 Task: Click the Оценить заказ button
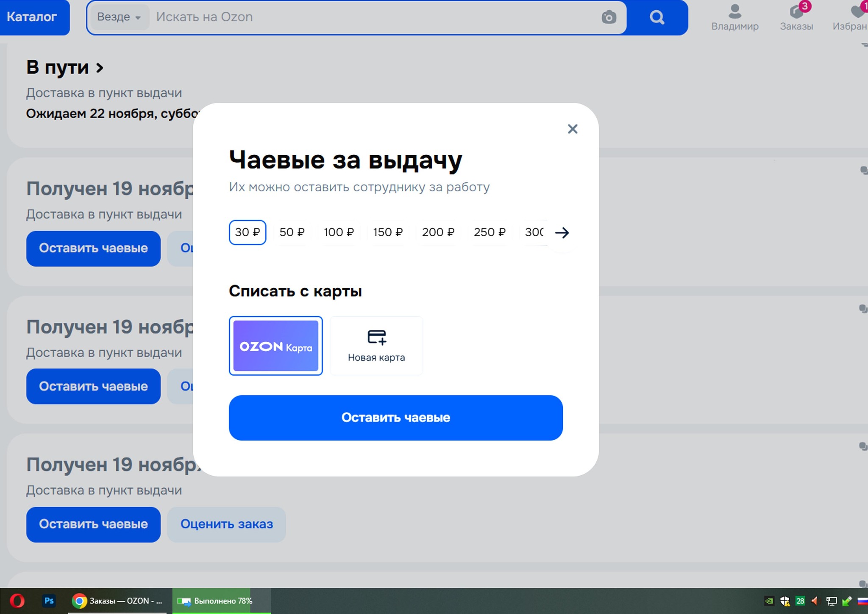(x=226, y=524)
